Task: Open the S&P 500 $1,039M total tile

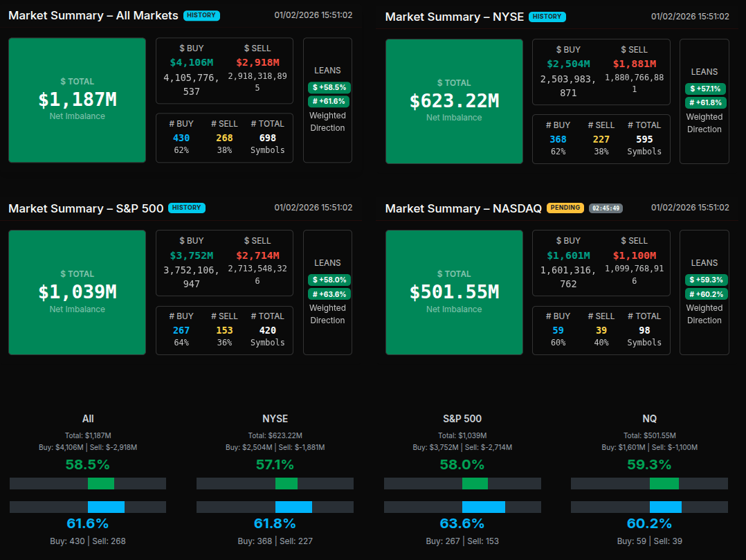Action: click(77, 292)
